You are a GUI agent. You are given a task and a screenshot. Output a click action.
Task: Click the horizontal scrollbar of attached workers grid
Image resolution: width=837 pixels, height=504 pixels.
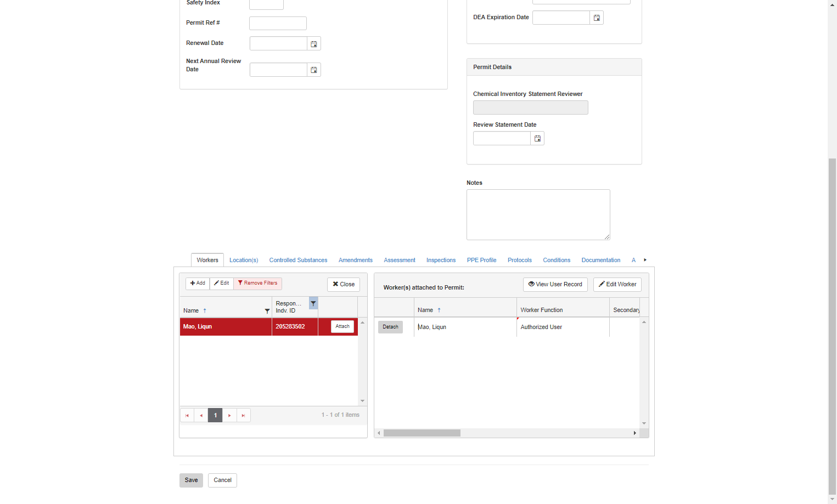click(422, 433)
